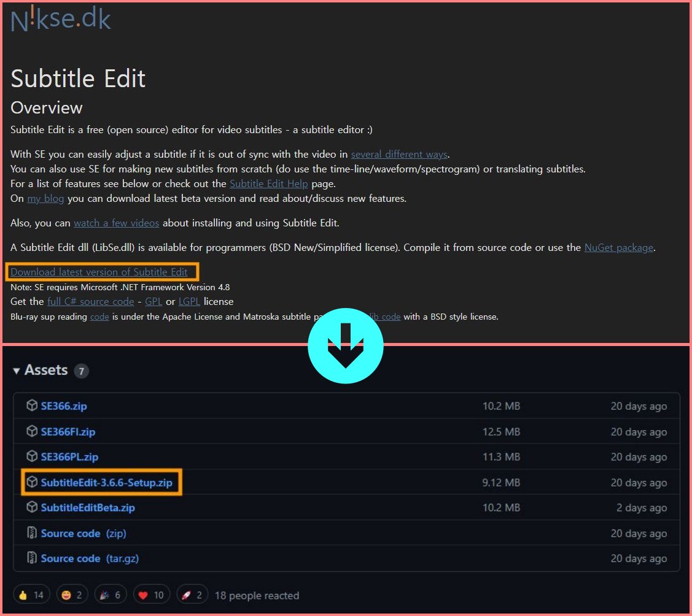Screen dimensions: 692x616
Task: Download Source code (zip)
Action: point(84,533)
